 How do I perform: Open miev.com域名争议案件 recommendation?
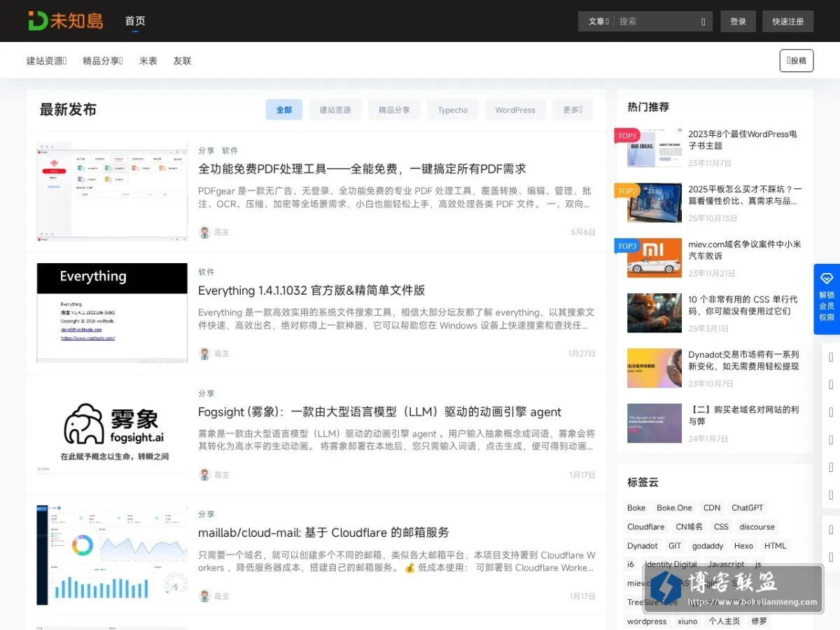coord(745,250)
